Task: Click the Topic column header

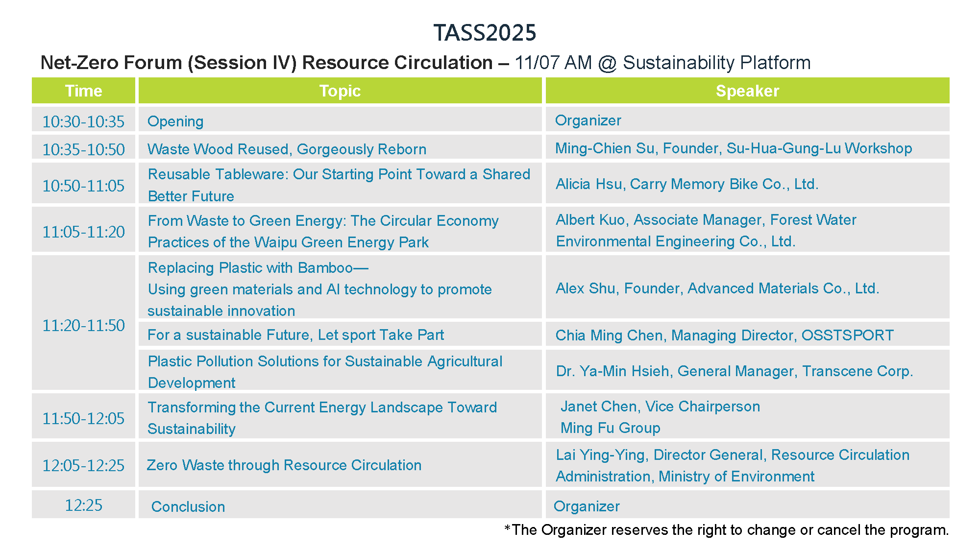Action: coord(340,91)
